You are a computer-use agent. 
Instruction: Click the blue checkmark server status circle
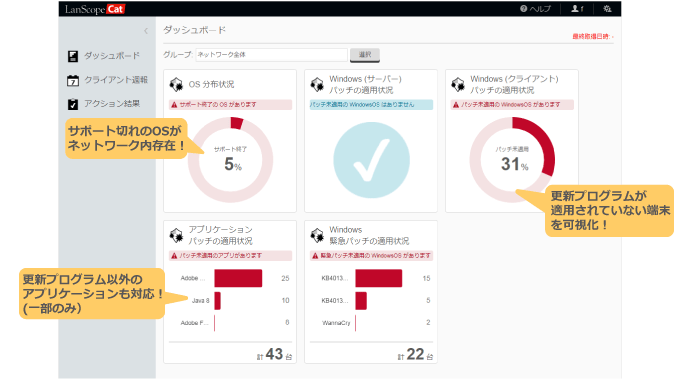[x=371, y=160]
